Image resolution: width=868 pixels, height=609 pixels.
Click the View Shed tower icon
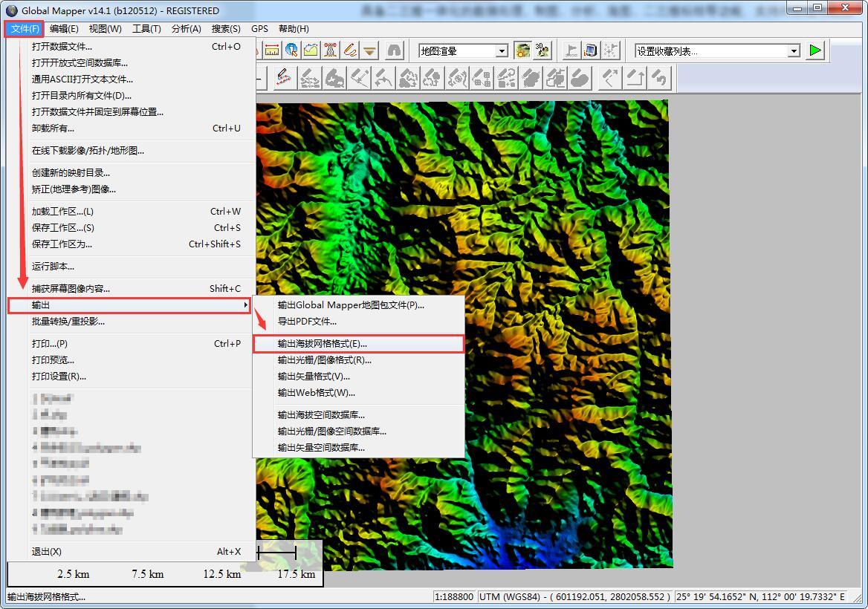(331, 51)
